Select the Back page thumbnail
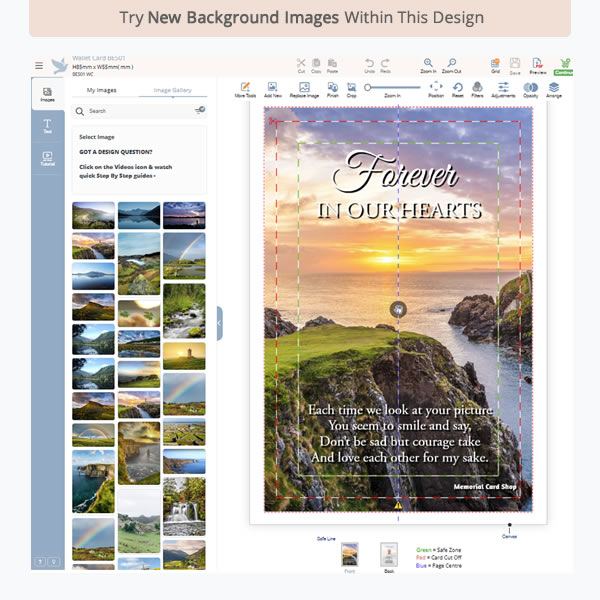Viewport: 600px width, 600px height. point(389,554)
